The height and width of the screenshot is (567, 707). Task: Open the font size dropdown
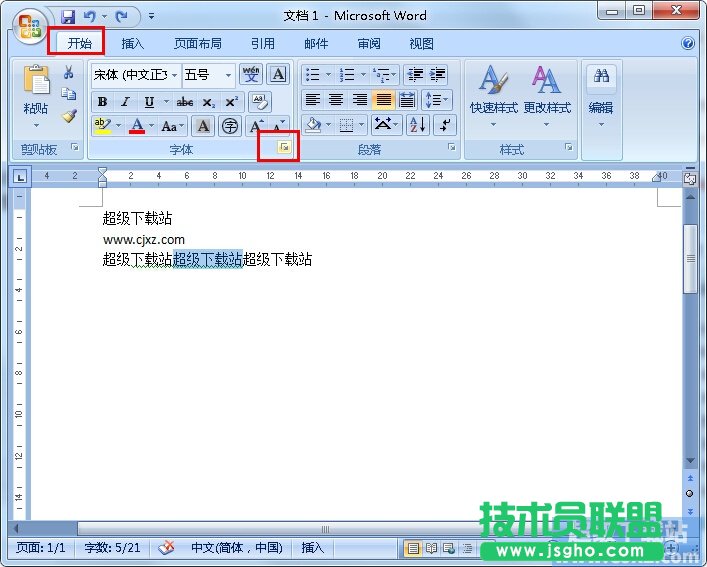[228, 75]
